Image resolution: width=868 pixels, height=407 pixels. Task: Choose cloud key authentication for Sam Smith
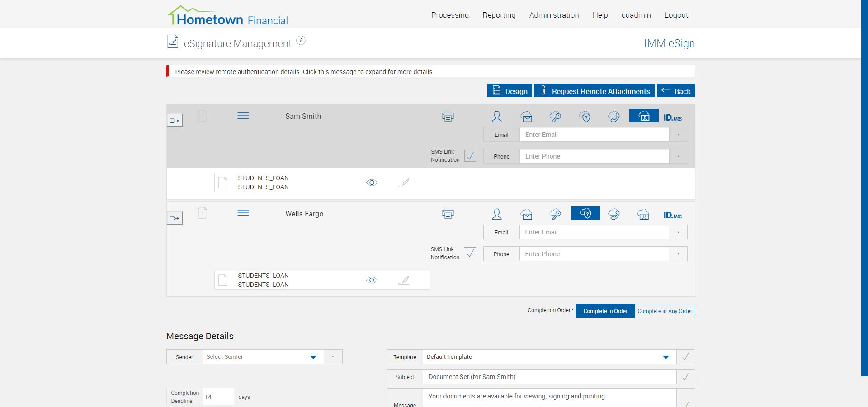pyautogui.click(x=555, y=117)
